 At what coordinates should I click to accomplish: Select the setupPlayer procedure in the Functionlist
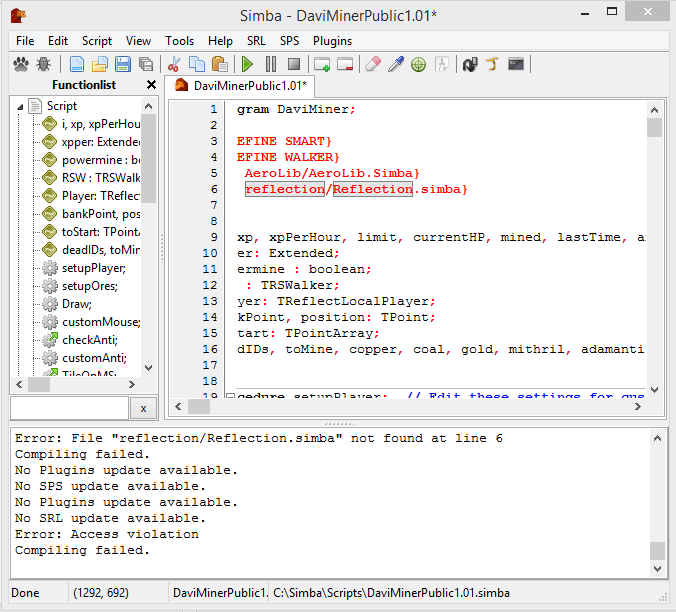tap(94, 268)
